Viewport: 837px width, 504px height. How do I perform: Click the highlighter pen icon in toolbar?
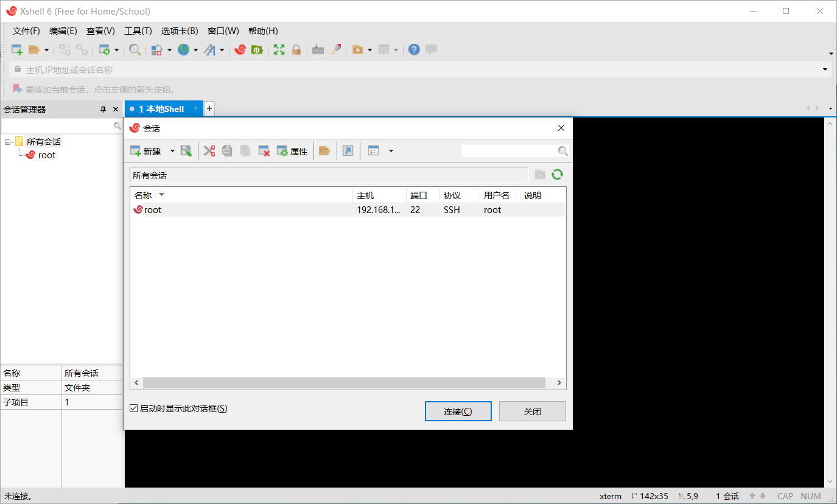click(x=335, y=50)
